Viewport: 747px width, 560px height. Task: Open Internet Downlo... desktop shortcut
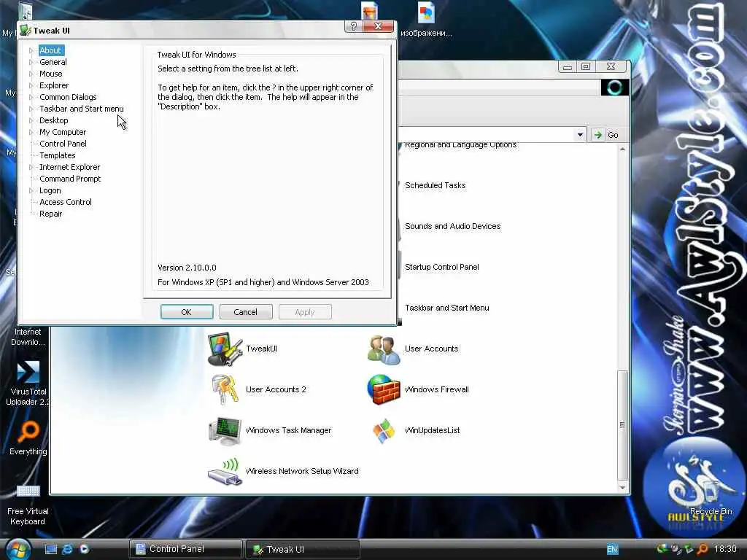(28, 337)
